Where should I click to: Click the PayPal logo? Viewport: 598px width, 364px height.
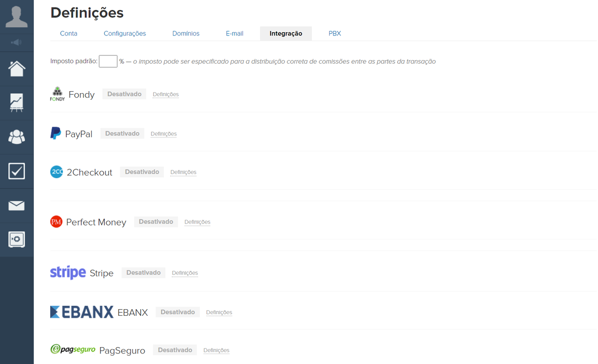point(55,133)
